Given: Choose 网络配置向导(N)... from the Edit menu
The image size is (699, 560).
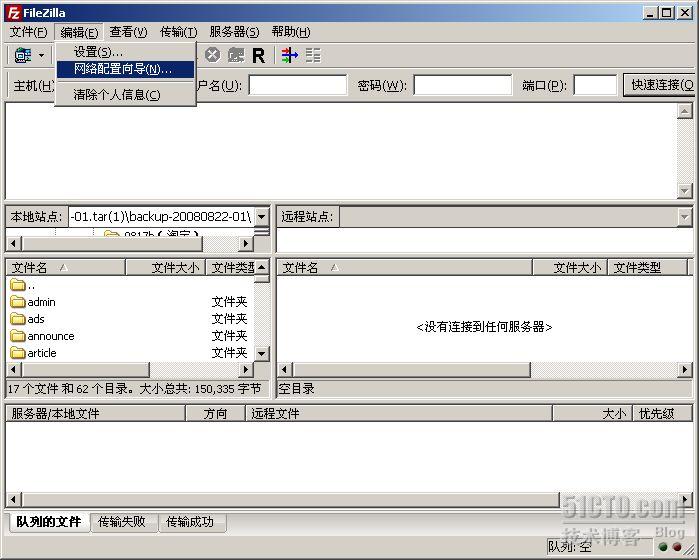Looking at the screenshot, I should click(122, 69).
